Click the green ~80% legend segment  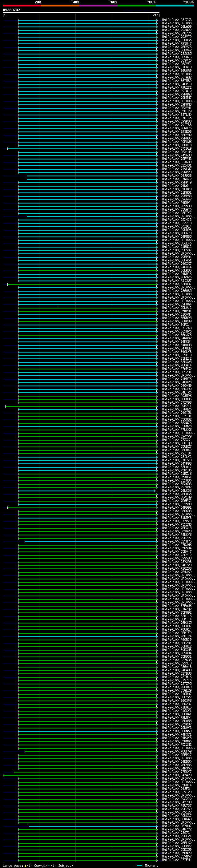[x=136, y=6]
